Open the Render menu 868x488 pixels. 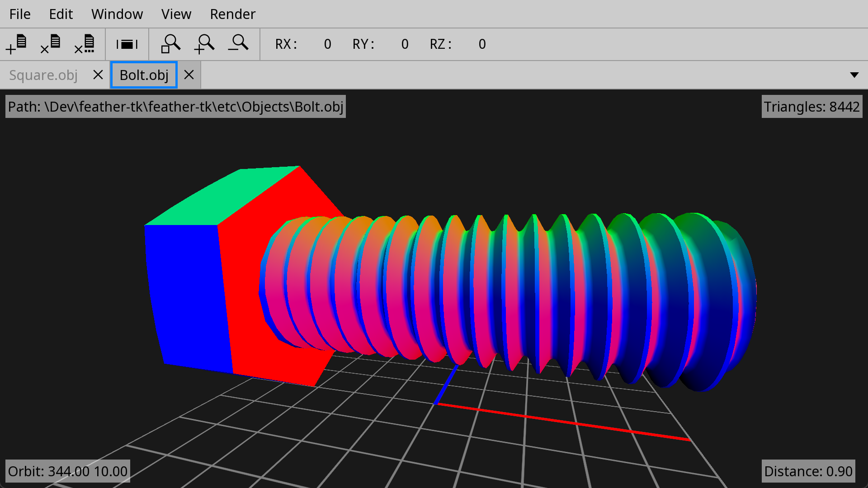pyautogui.click(x=233, y=14)
